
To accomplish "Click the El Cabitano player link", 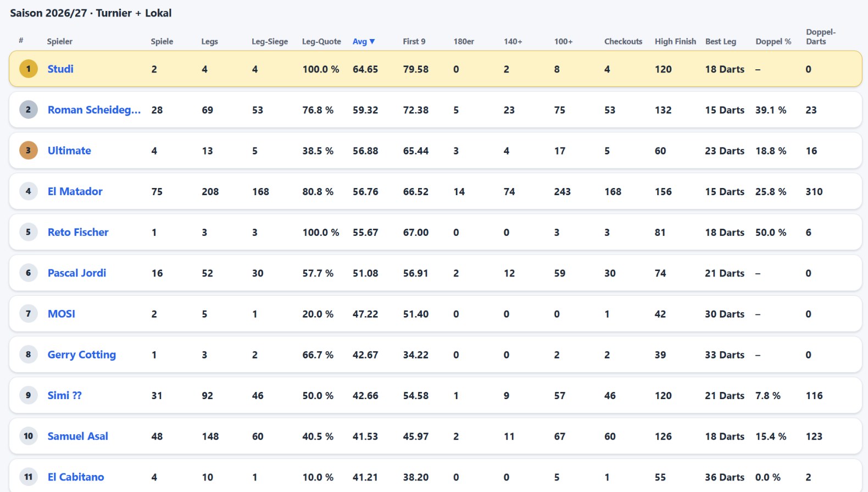I will pyautogui.click(x=76, y=477).
